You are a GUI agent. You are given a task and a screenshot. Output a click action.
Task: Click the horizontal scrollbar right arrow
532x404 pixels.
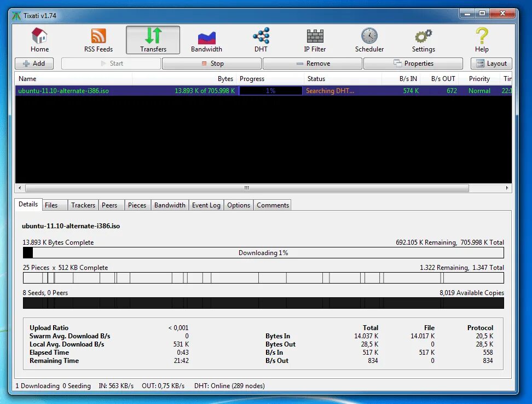pyautogui.click(x=507, y=188)
